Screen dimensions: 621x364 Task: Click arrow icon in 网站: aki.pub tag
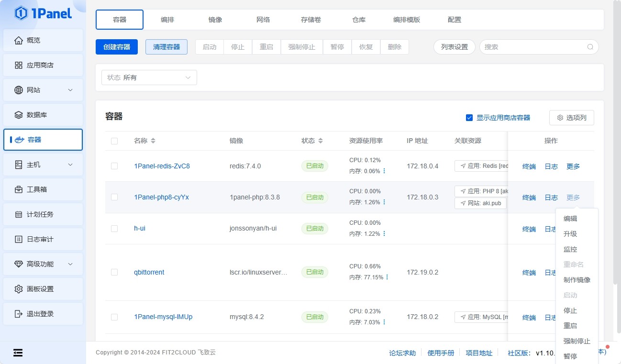coord(463,203)
